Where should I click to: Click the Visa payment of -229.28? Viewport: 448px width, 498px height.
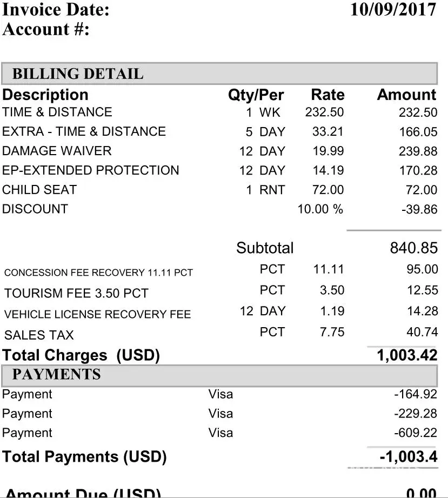click(x=415, y=414)
